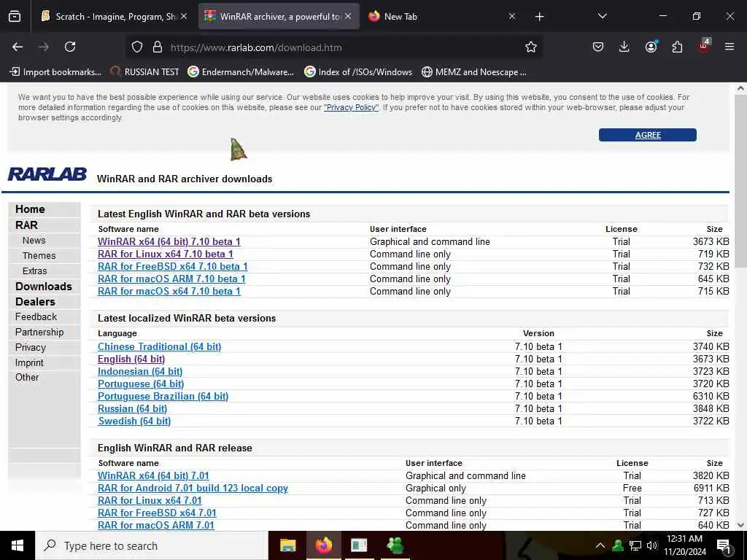This screenshot has width=747, height=560.
Task: Open Imprint sidebar item
Action: [x=29, y=362]
